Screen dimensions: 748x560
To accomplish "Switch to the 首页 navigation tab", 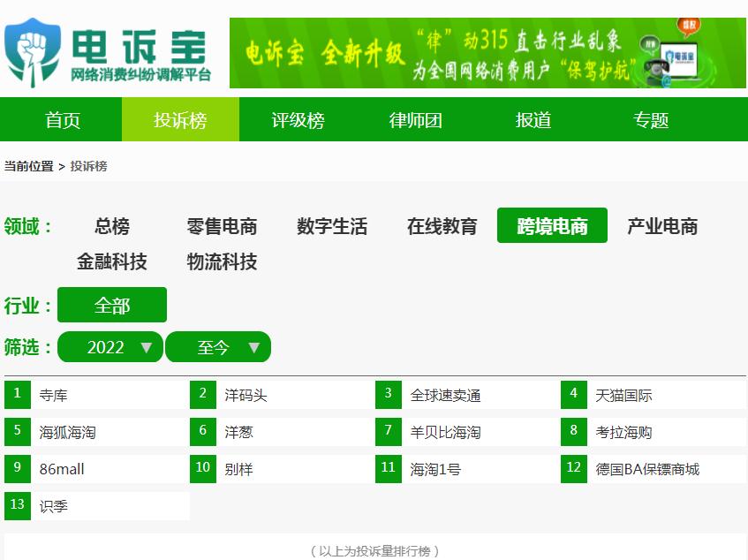I will tap(60, 121).
